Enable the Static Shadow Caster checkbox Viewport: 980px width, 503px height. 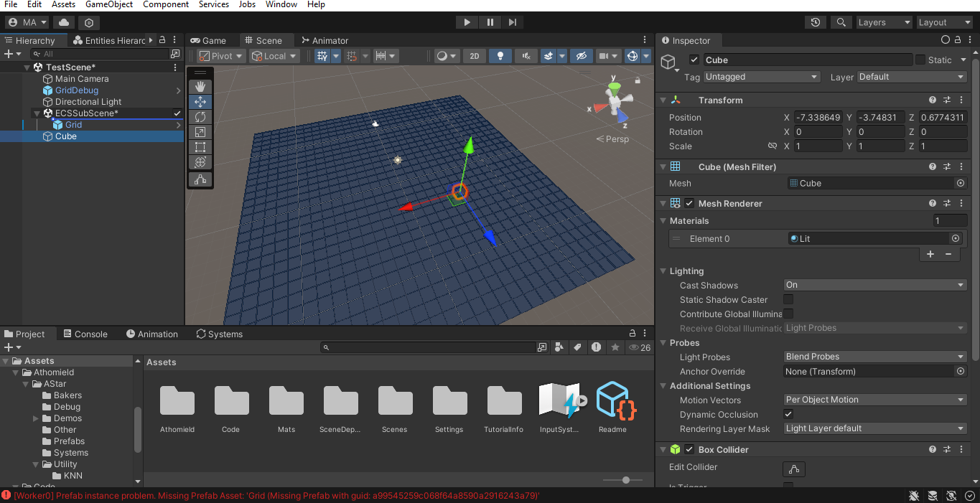pos(788,299)
